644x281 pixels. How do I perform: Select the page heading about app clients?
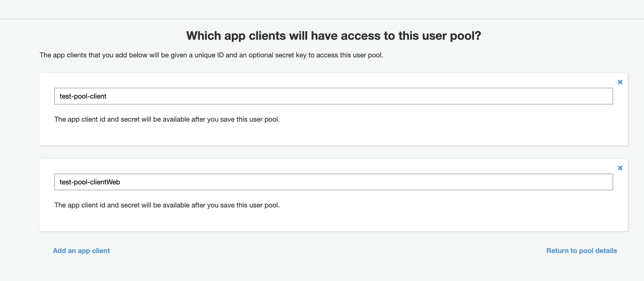pyautogui.click(x=334, y=36)
